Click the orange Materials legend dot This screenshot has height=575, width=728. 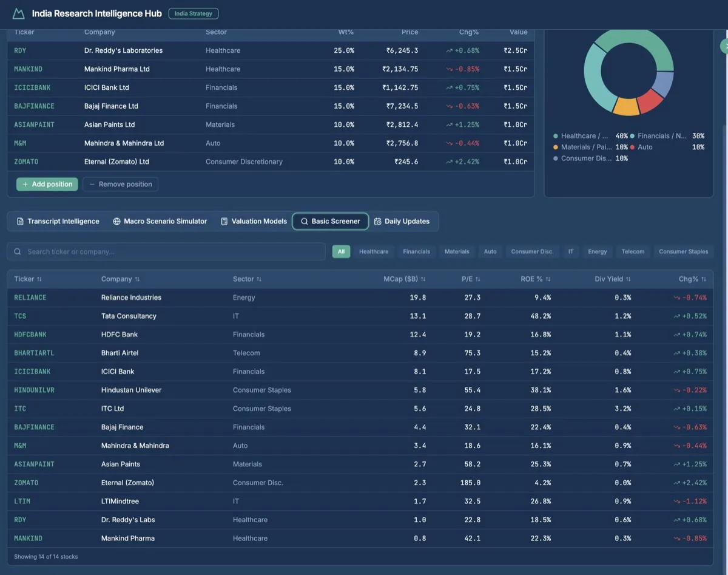[x=556, y=148]
